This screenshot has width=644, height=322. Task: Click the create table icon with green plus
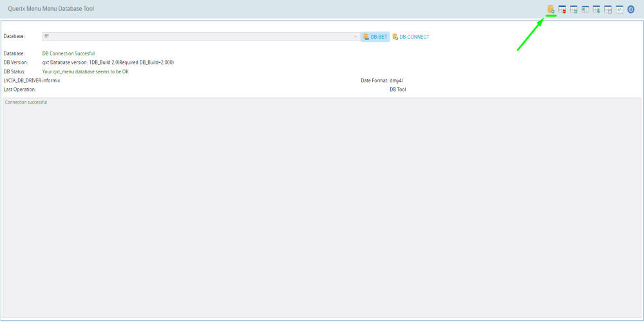pos(574,10)
